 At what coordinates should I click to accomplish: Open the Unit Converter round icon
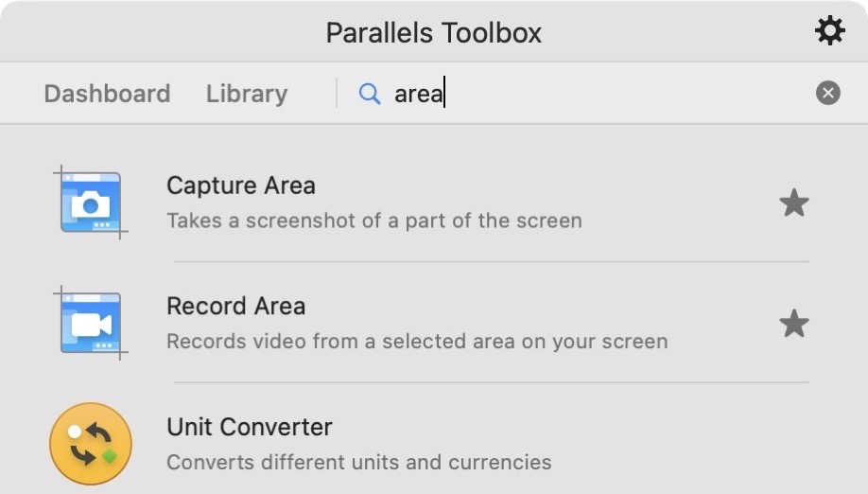click(91, 444)
